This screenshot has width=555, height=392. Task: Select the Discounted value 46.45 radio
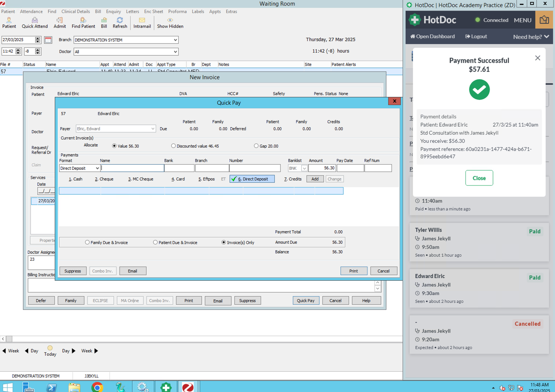[173, 146]
